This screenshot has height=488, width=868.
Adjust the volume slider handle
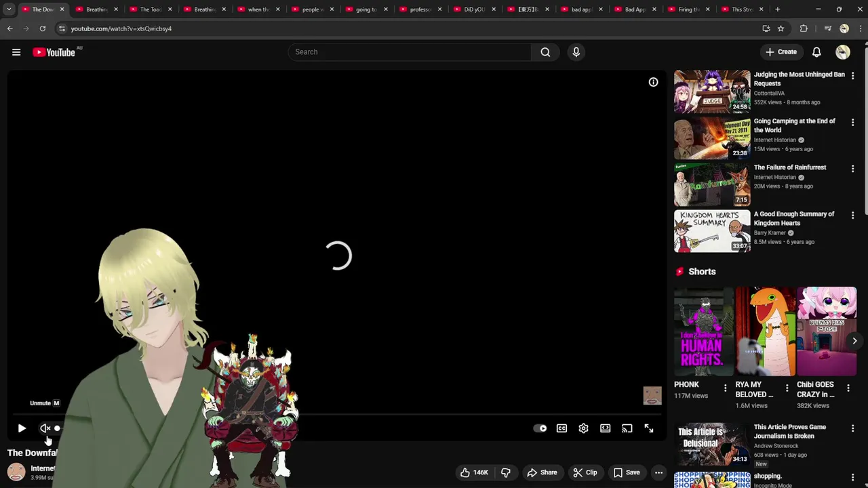[57, 428]
